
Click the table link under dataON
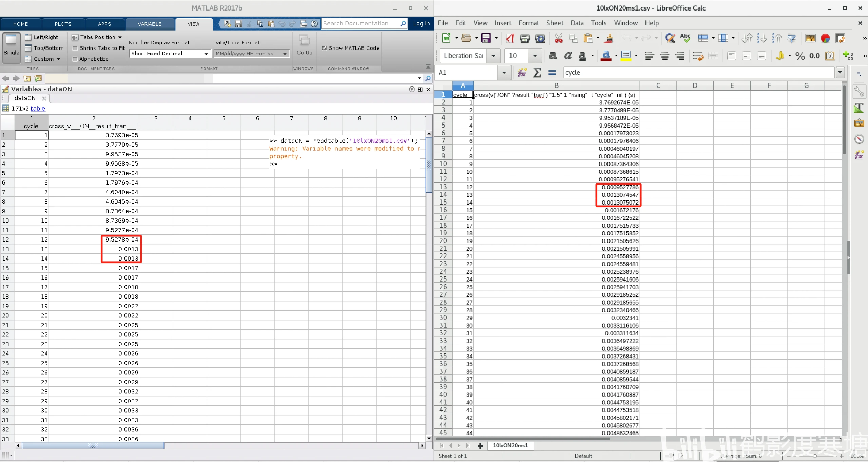(38, 109)
